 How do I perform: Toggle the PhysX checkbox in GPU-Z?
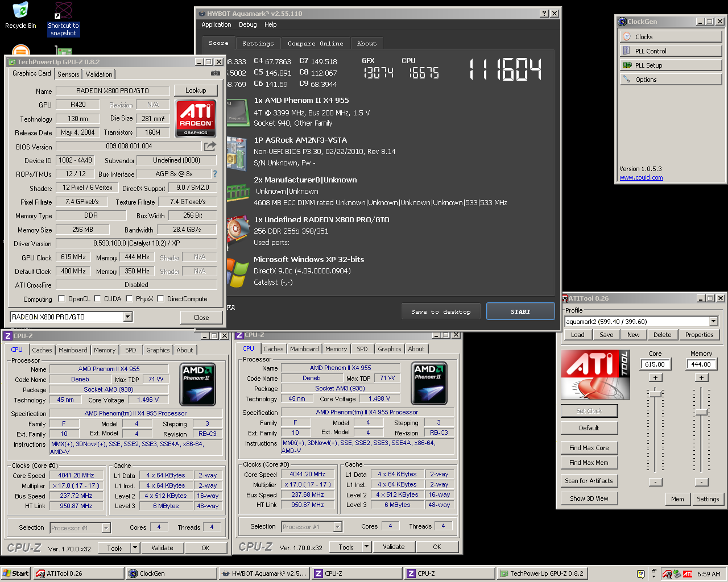129,299
